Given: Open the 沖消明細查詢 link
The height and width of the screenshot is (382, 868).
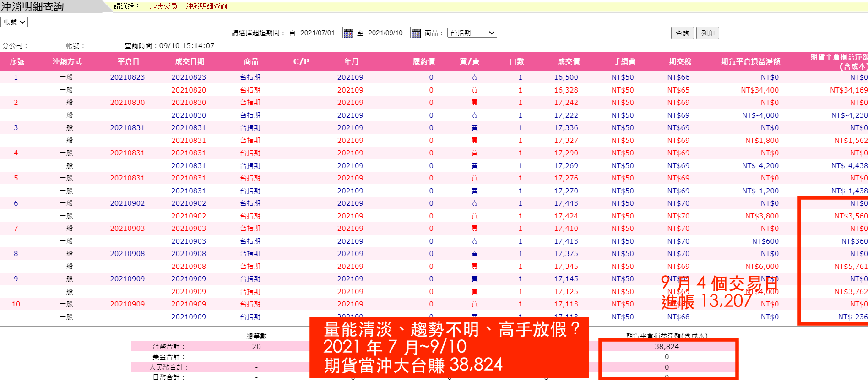Looking at the screenshot, I should coord(206,6).
